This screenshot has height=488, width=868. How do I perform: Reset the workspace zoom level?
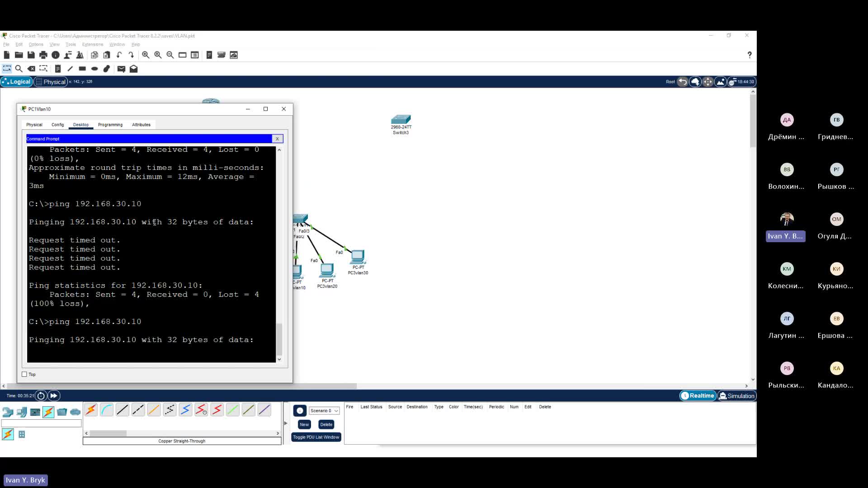(x=158, y=55)
